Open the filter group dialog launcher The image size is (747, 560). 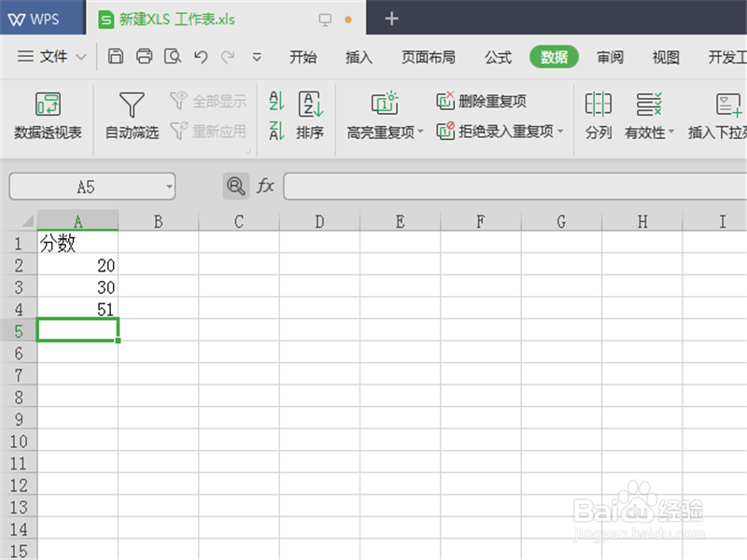click(247, 151)
